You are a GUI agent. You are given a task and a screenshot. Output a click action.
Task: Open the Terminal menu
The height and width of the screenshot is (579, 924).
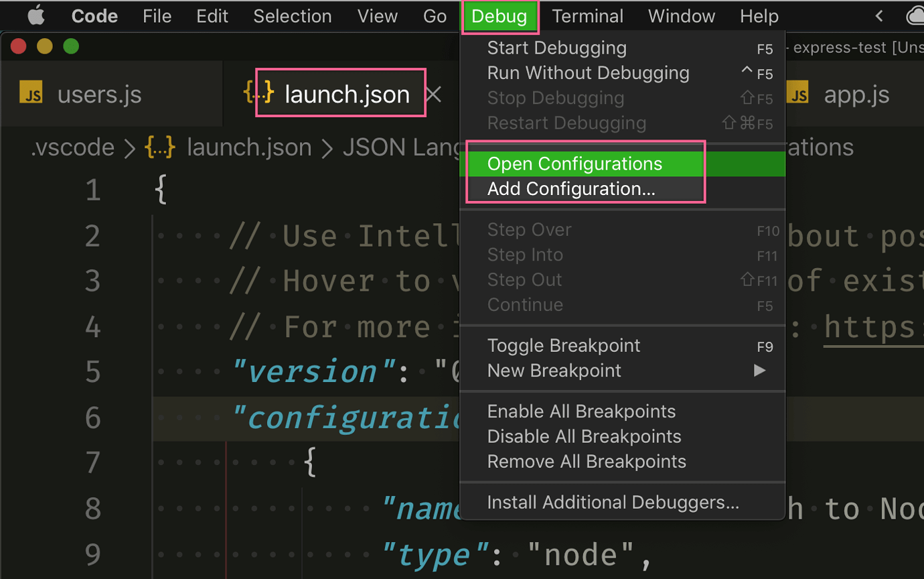pos(588,16)
